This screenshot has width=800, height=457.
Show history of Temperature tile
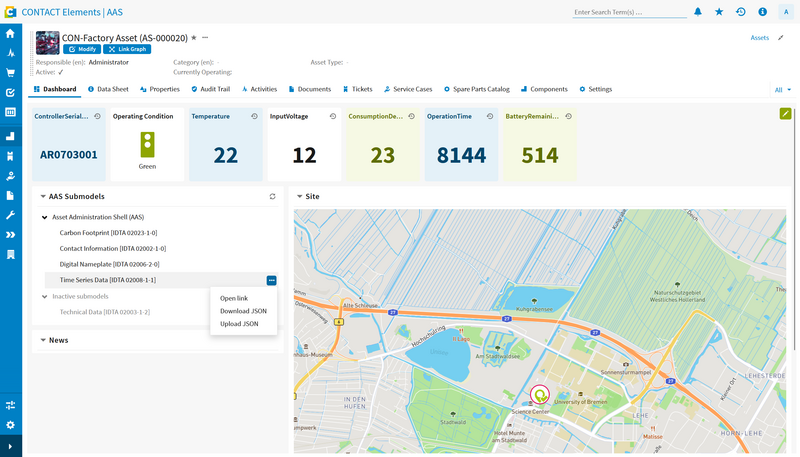click(x=254, y=116)
